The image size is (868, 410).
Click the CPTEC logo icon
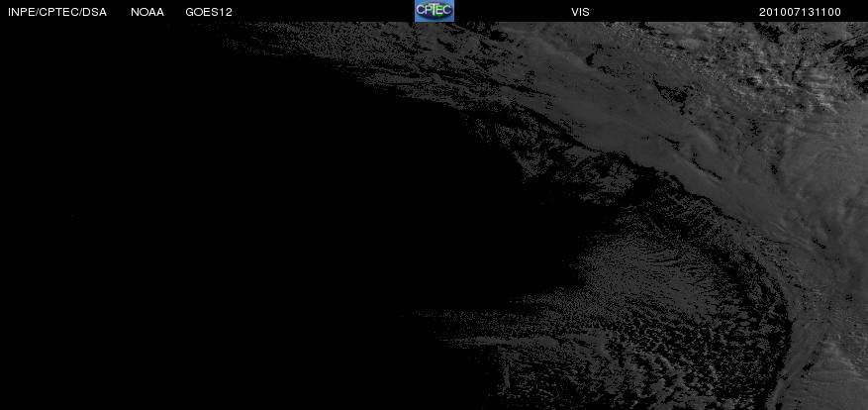[434, 11]
